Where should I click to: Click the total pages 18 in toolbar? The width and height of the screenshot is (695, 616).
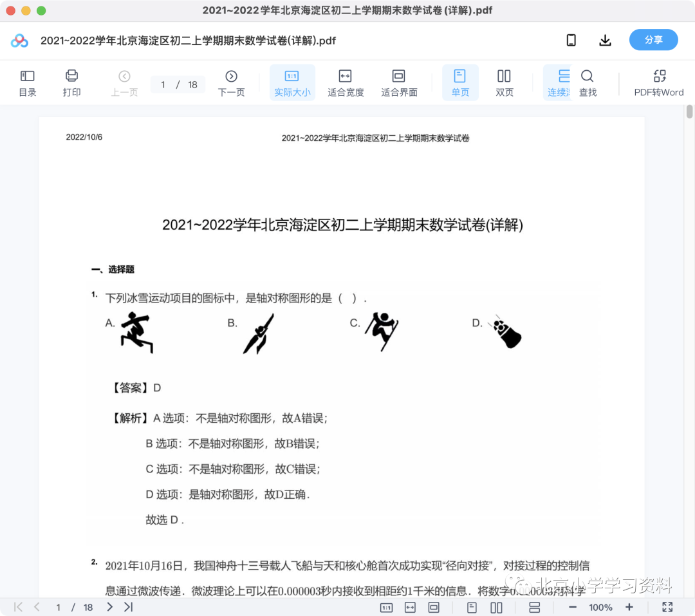192,85
